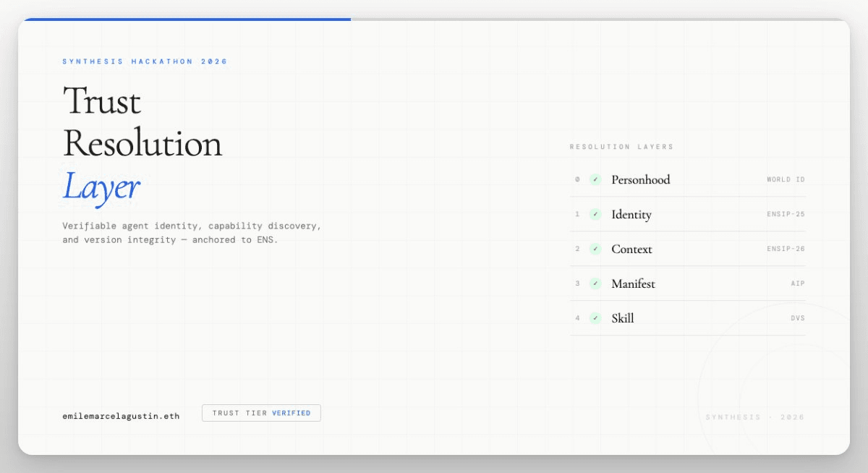Click the Trust title word
Image resolution: width=868 pixels, height=473 pixels.
[x=102, y=101]
